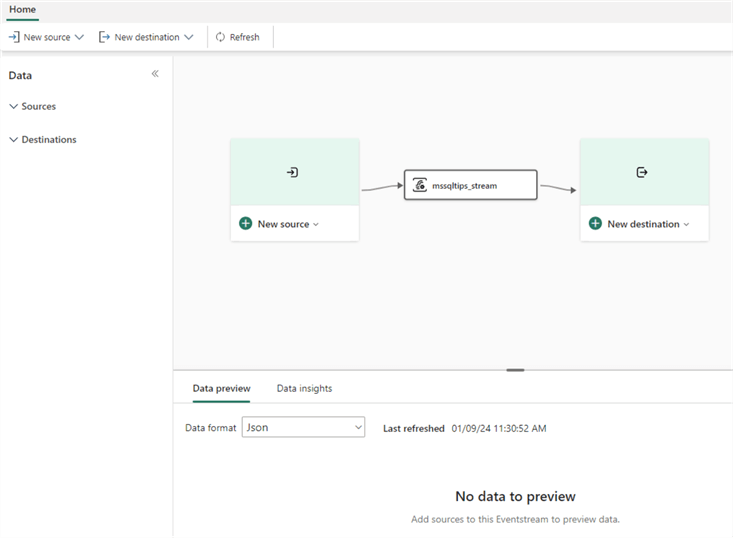Viewport: 733px width, 538px height.
Task: Click the 'No data to preview' heading
Action: (515, 496)
